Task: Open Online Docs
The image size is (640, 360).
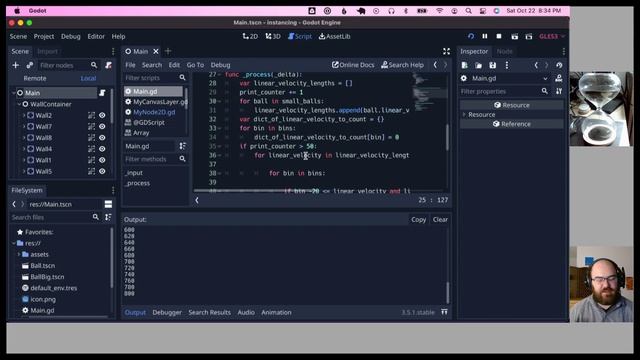Action: pos(353,65)
